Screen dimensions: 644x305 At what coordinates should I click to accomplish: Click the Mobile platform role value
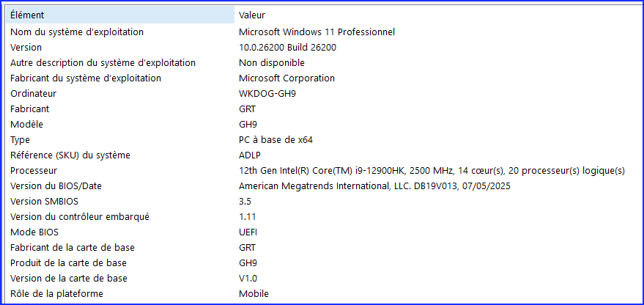pyautogui.click(x=253, y=294)
